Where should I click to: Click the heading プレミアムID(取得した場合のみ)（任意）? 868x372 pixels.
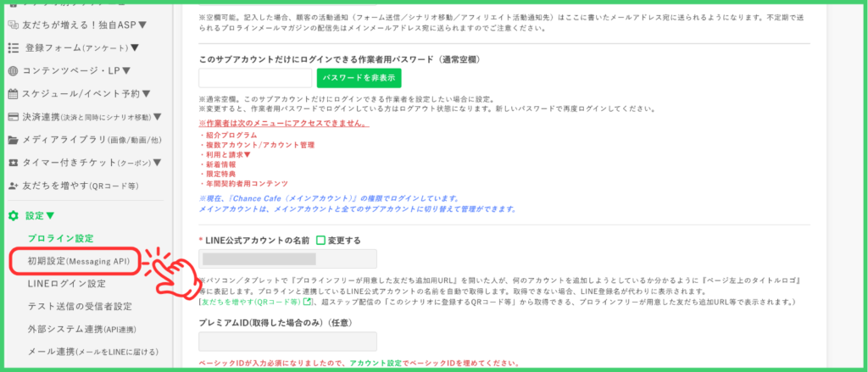275,322
